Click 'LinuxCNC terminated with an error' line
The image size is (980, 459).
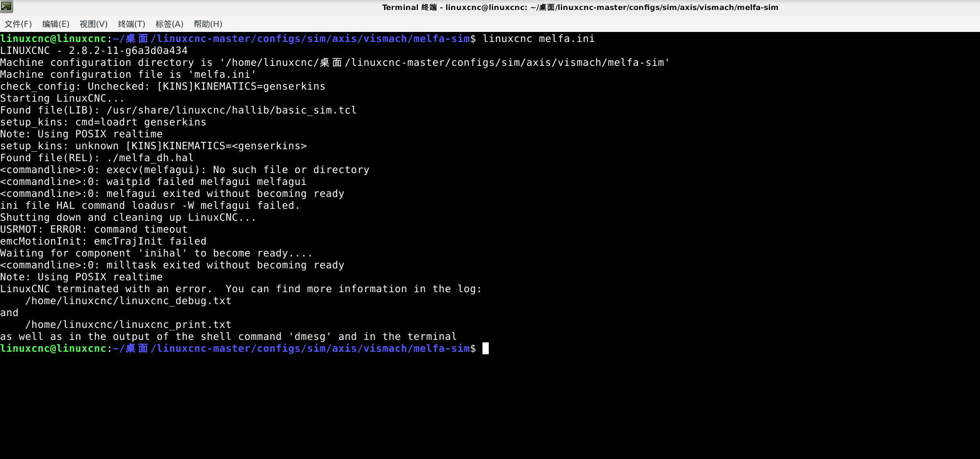(241, 289)
